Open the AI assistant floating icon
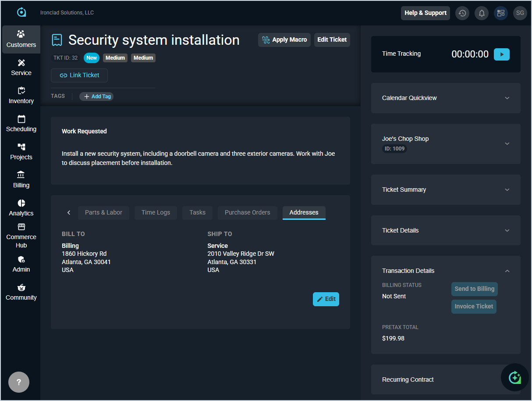 point(514,377)
